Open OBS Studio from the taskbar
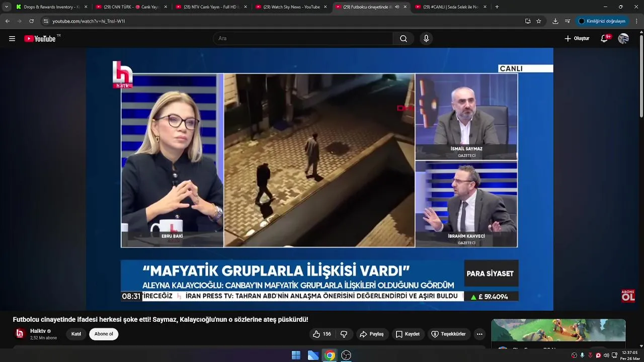This screenshot has height=362, width=644. (346, 355)
